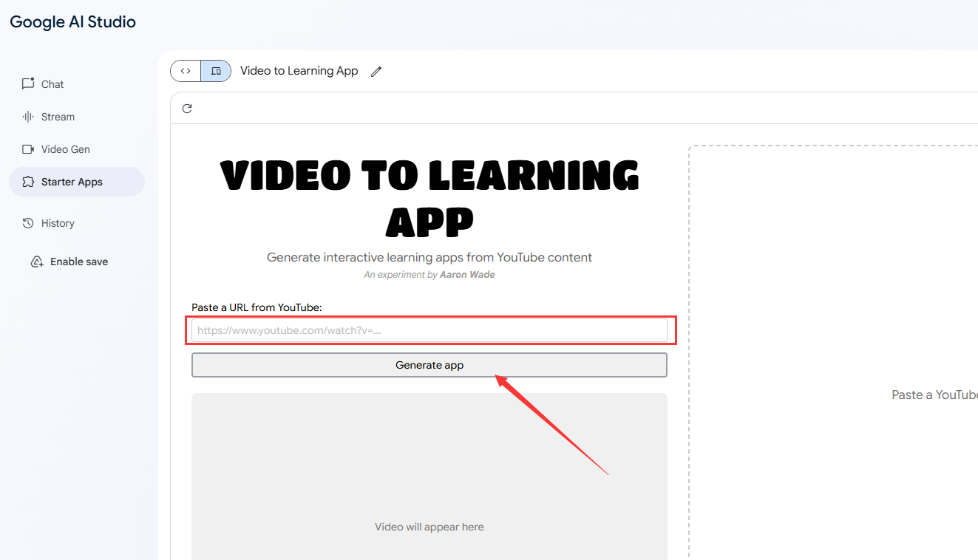Screen dimensions: 978x560
Task: Select Starter Apps in the sidebar
Action: pyautogui.click(x=76, y=182)
